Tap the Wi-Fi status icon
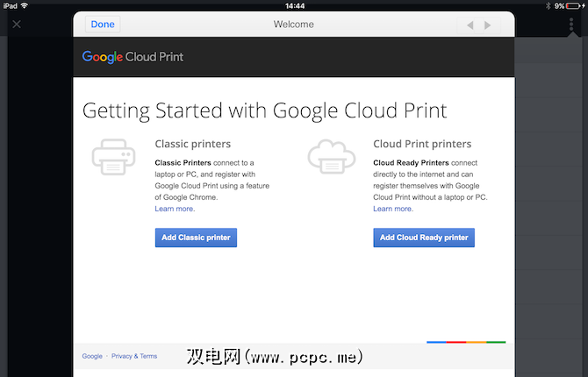 click(x=24, y=5)
